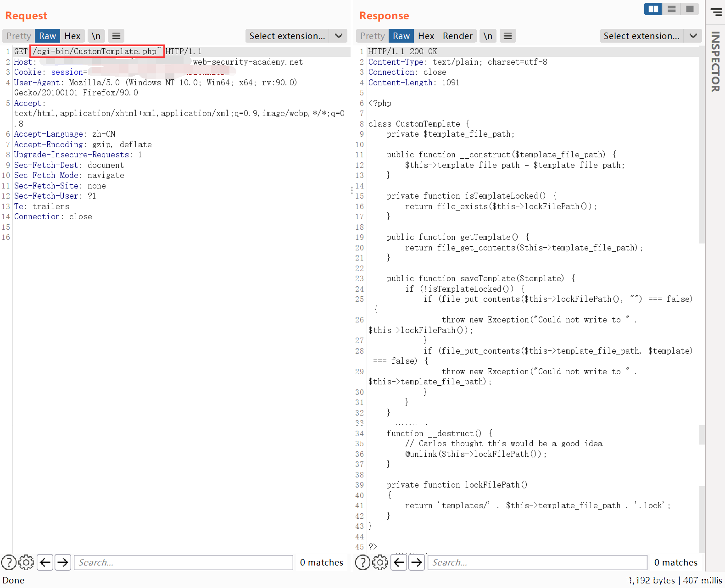Select Pretty view for the Response
The height and width of the screenshot is (588, 725).
tap(372, 36)
